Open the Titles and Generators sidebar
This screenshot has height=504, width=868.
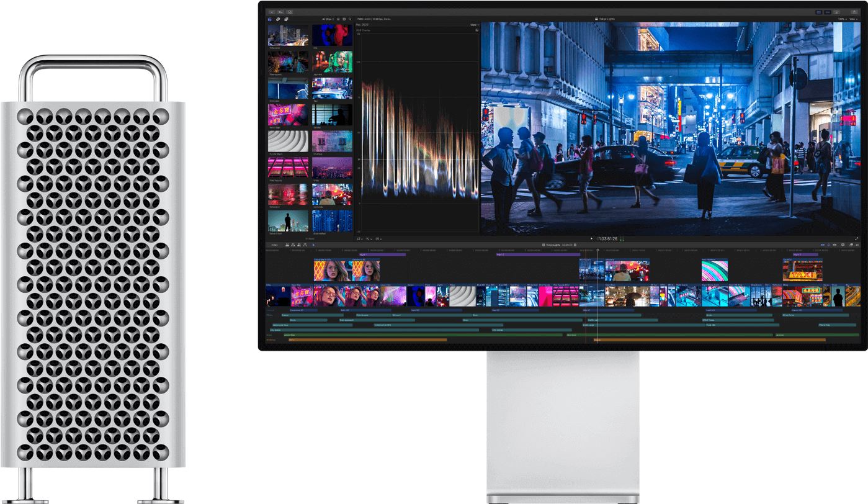pyautogui.click(x=286, y=19)
